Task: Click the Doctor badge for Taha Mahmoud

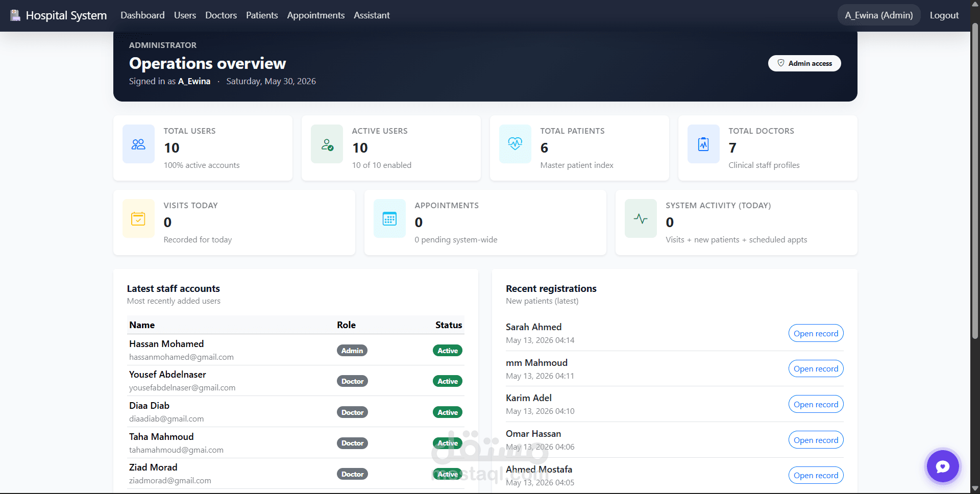Action: (352, 443)
